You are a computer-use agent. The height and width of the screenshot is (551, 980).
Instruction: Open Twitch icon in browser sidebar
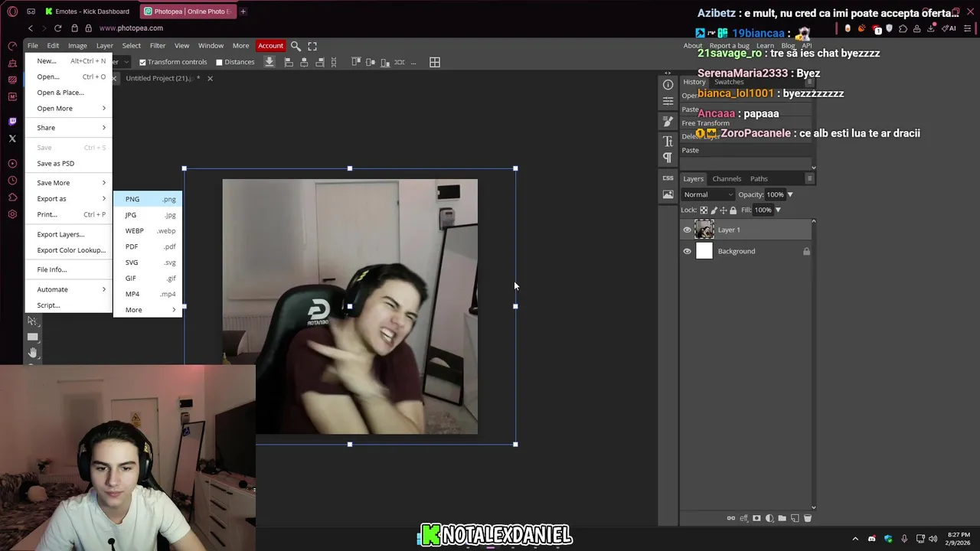[12, 122]
